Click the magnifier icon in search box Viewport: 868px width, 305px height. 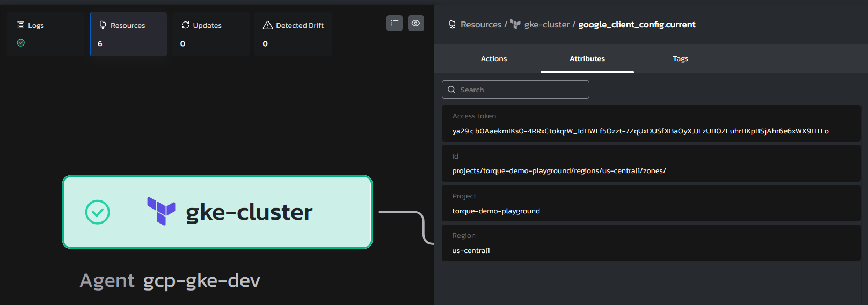(x=451, y=90)
